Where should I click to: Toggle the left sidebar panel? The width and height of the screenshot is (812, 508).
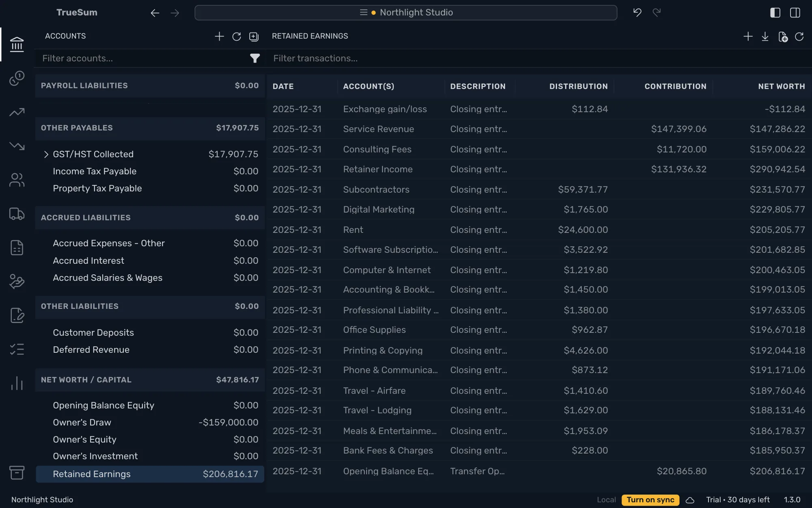[775, 13]
